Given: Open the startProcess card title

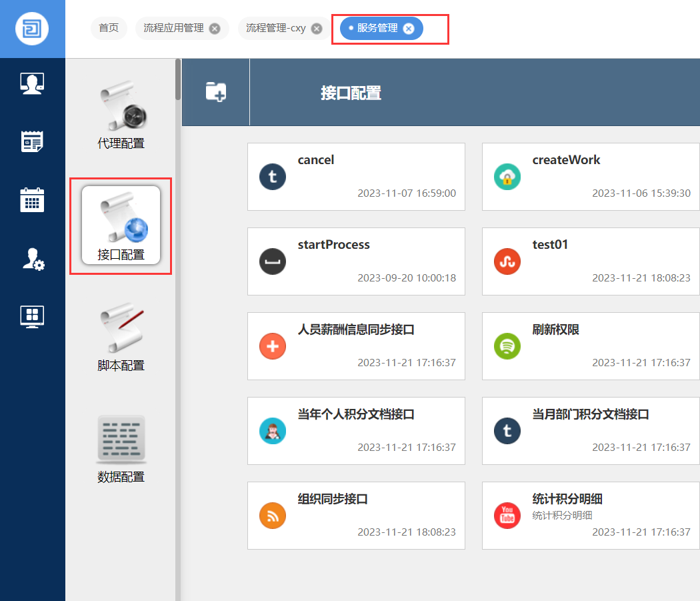Looking at the screenshot, I should coord(333,245).
